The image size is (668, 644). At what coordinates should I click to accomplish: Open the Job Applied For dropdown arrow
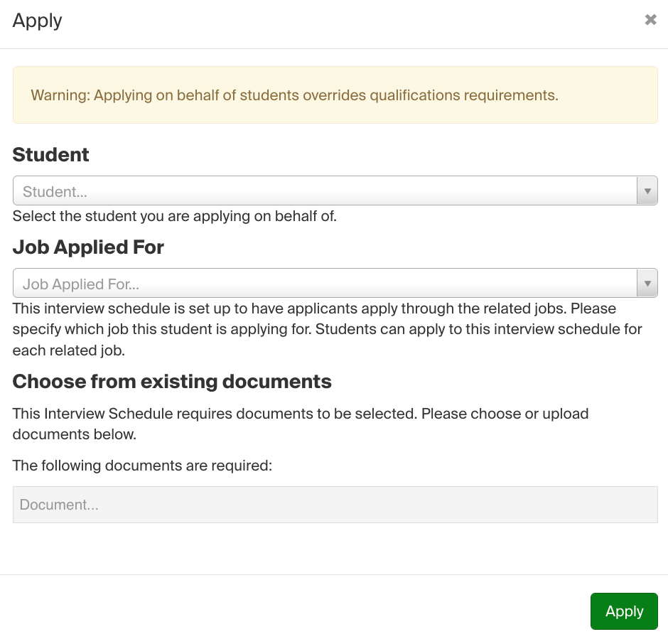647,282
